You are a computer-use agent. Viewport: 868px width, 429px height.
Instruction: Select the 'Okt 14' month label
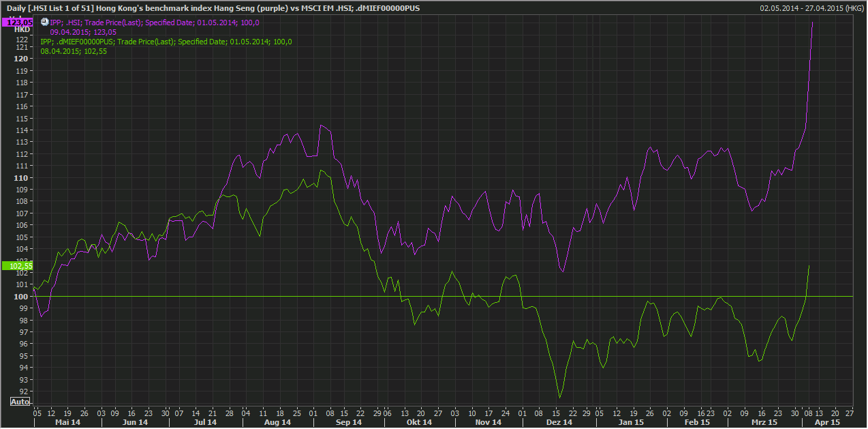419,422
